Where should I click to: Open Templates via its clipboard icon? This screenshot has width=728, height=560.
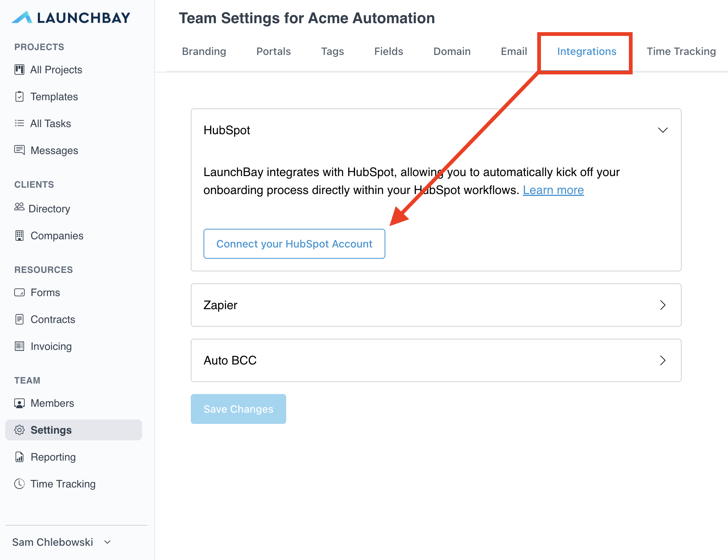[x=19, y=96]
